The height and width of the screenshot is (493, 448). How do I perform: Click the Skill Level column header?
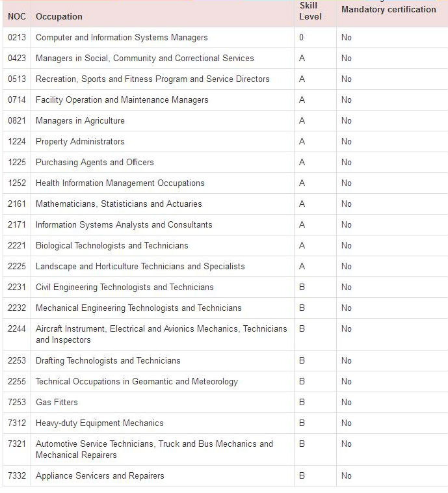click(x=310, y=11)
